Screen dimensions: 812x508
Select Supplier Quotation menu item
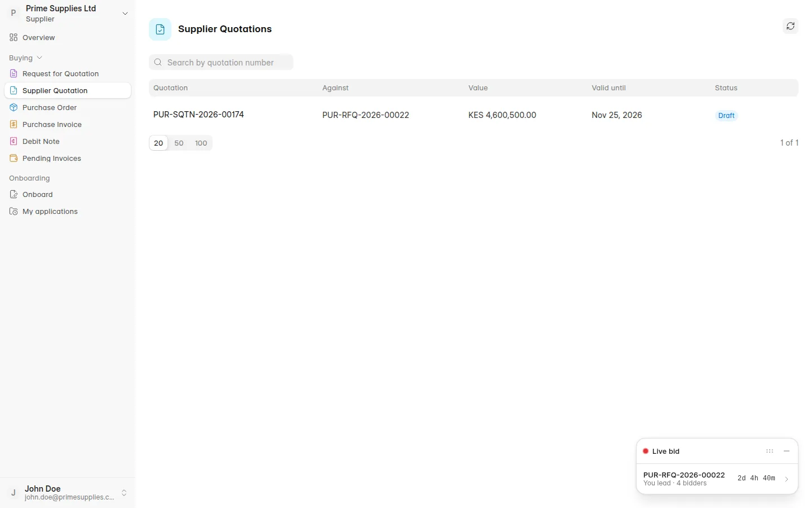68,91
